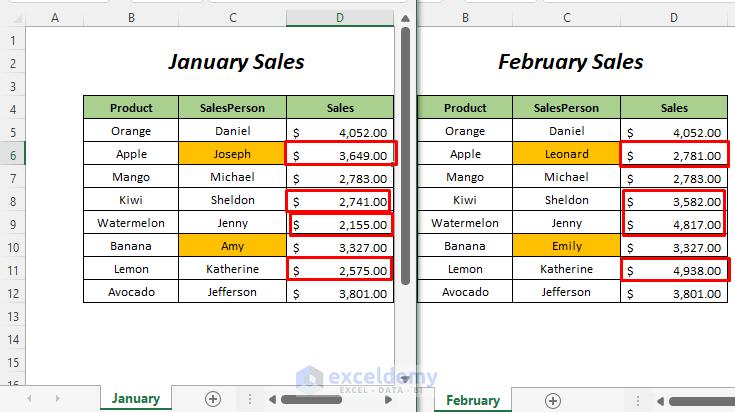Select orange Emily cell in February
The width and height of the screenshot is (735, 412).
566,245
